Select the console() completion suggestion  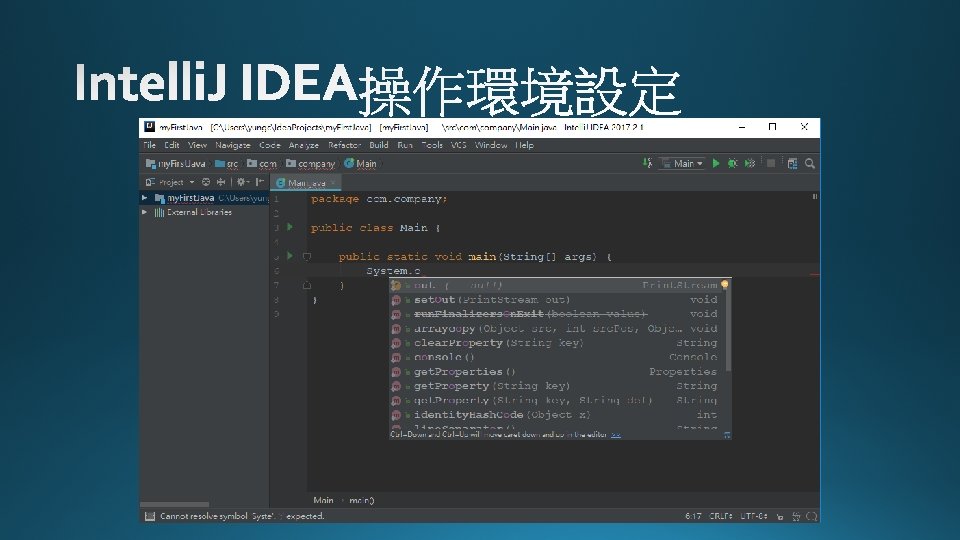coord(557,357)
